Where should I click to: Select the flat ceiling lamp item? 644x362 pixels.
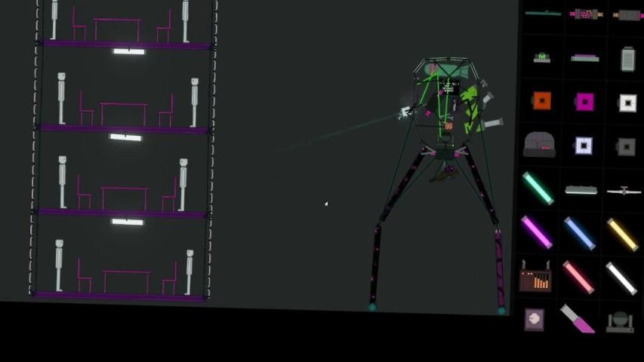point(581,190)
